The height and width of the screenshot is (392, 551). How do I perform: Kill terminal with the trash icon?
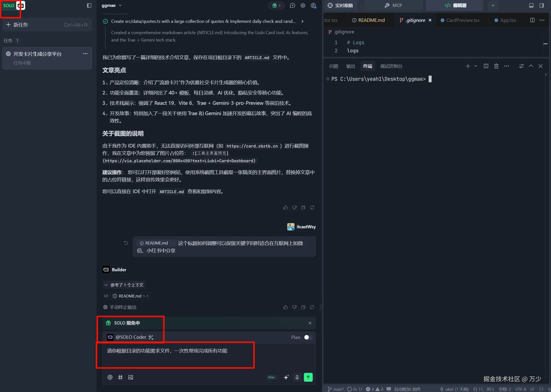pos(496,66)
